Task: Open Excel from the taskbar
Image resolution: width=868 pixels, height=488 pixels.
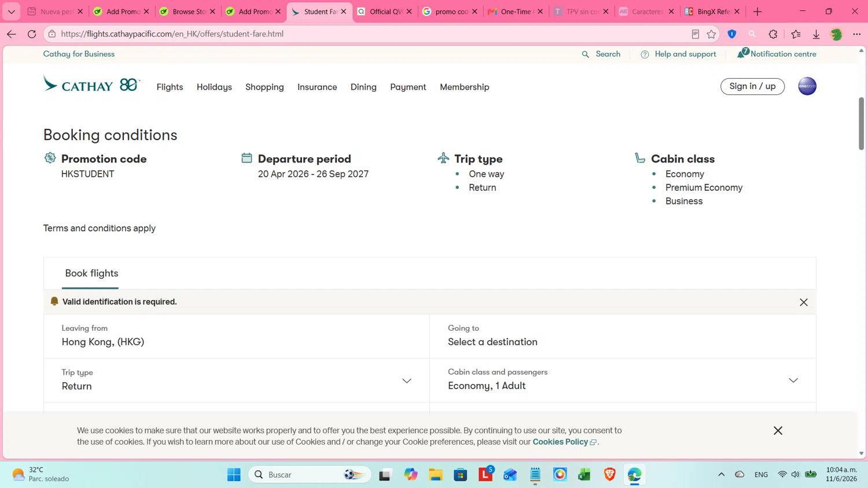Action: tap(584, 475)
